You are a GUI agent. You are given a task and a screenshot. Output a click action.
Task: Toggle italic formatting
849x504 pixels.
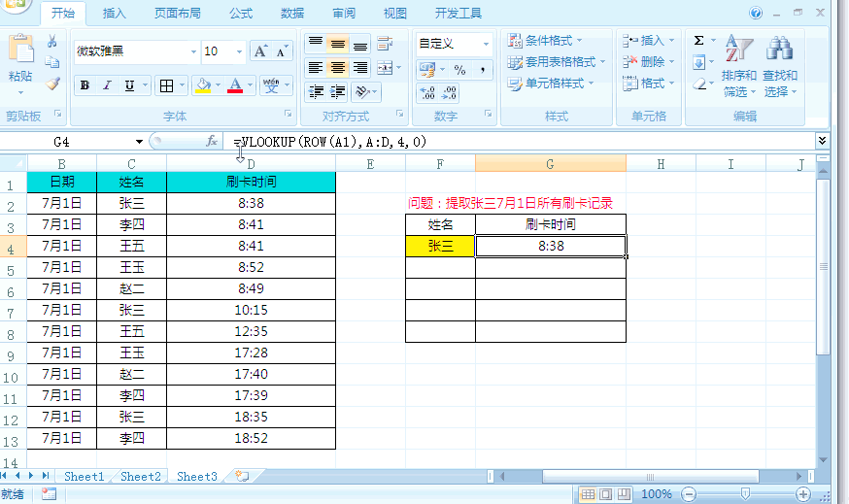pyautogui.click(x=107, y=85)
